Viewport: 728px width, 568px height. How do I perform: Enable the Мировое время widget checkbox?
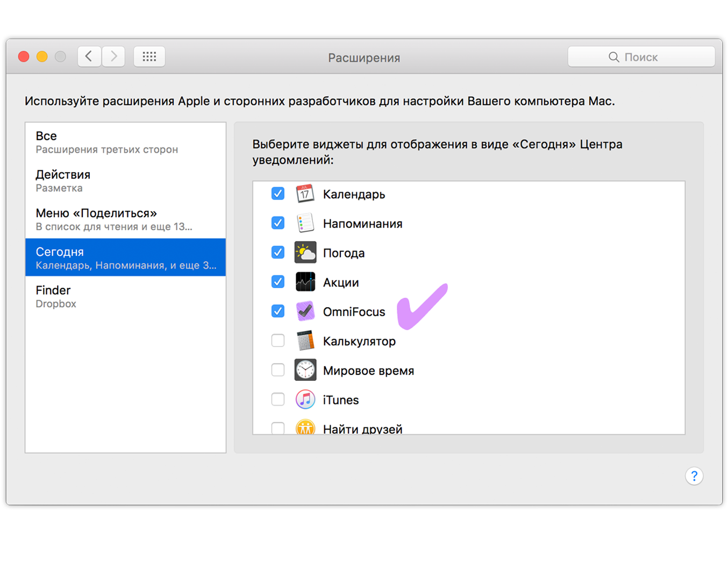click(x=278, y=370)
